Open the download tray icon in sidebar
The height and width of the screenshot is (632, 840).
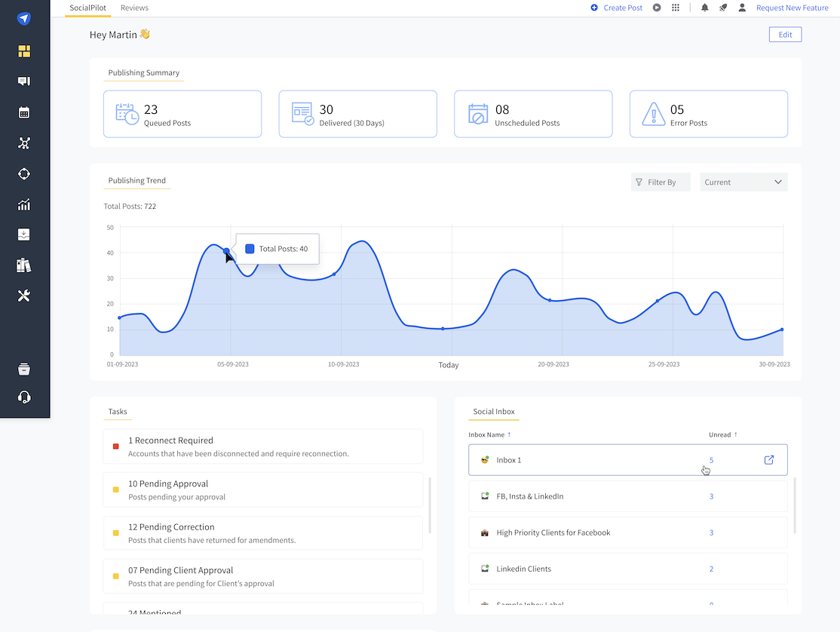(x=24, y=235)
